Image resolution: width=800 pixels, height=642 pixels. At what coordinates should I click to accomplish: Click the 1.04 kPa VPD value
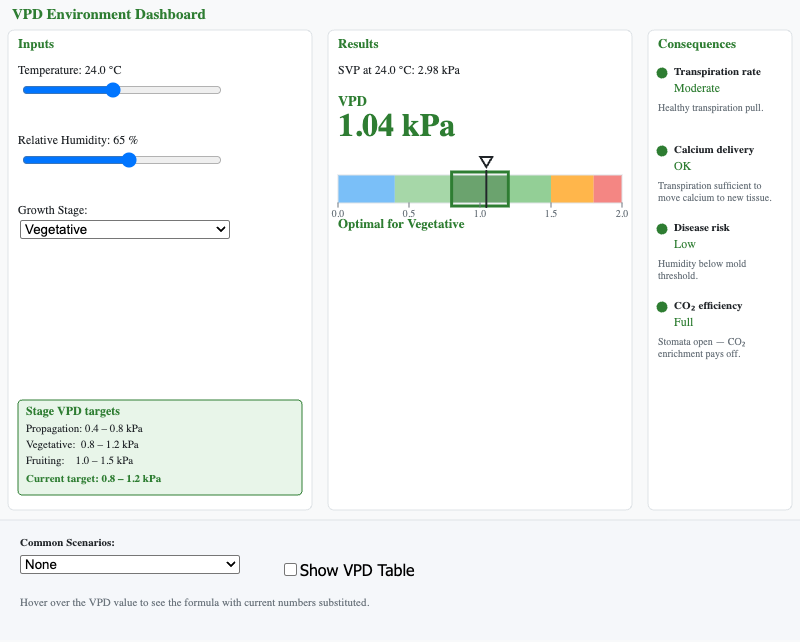396,126
